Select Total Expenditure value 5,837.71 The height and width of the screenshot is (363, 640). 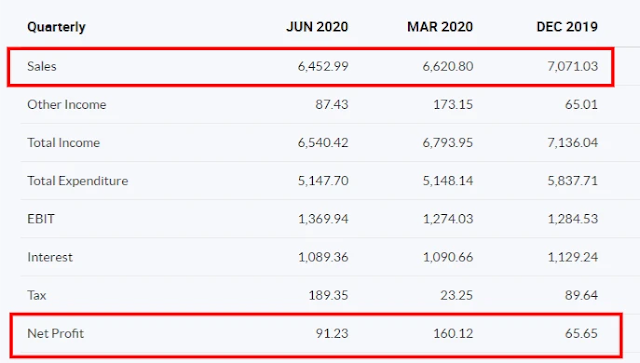point(573,180)
